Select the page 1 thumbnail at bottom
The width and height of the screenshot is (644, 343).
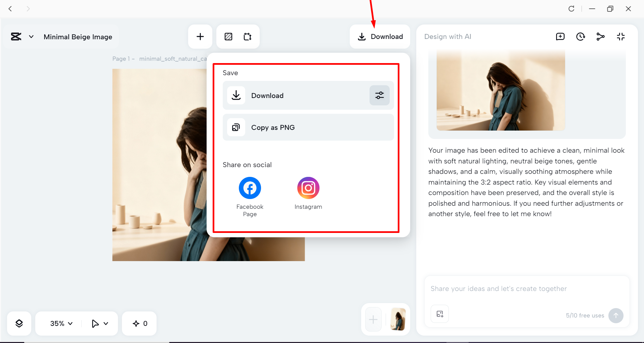(398, 320)
